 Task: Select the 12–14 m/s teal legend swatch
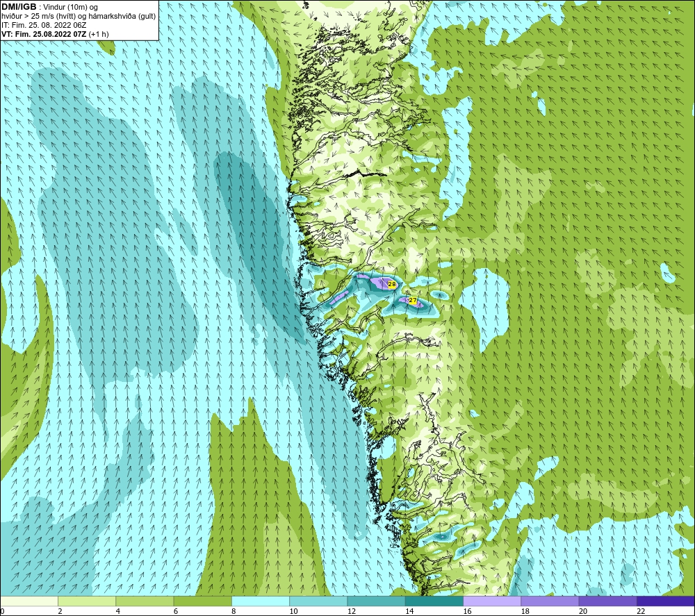click(376, 601)
